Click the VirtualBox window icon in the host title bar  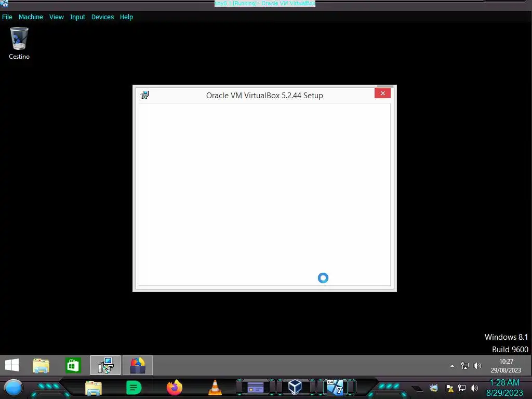click(x=4, y=4)
